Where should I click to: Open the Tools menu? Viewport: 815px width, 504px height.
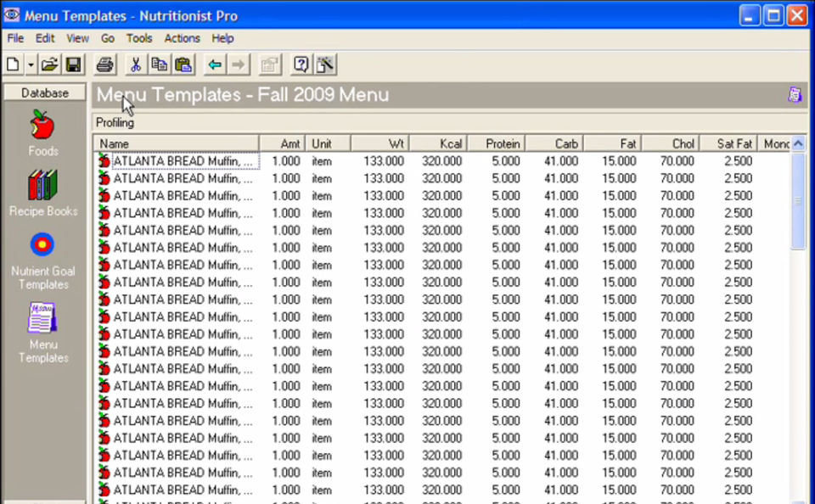click(139, 38)
